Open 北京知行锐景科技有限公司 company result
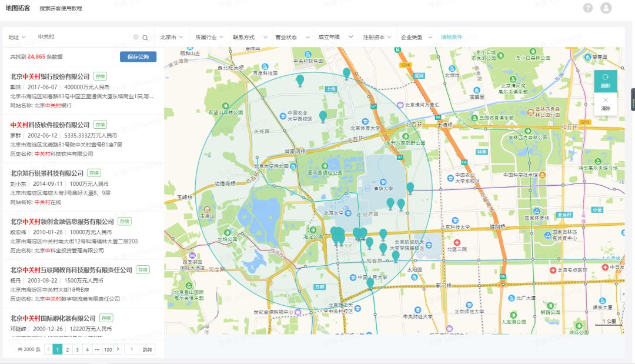The image size is (635, 364). pyautogui.click(x=47, y=173)
